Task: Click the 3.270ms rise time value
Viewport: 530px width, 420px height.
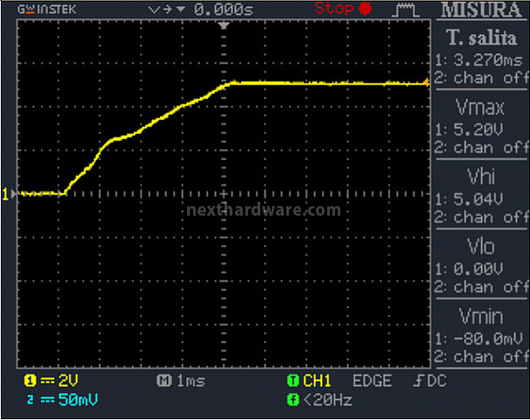Action: (x=488, y=61)
